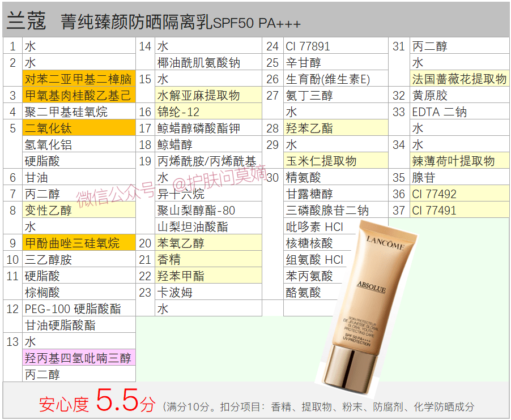This screenshot has width=511, height=420.
Task: Click the cell 玉米仁提取物
Action: pyautogui.click(x=336, y=161)
